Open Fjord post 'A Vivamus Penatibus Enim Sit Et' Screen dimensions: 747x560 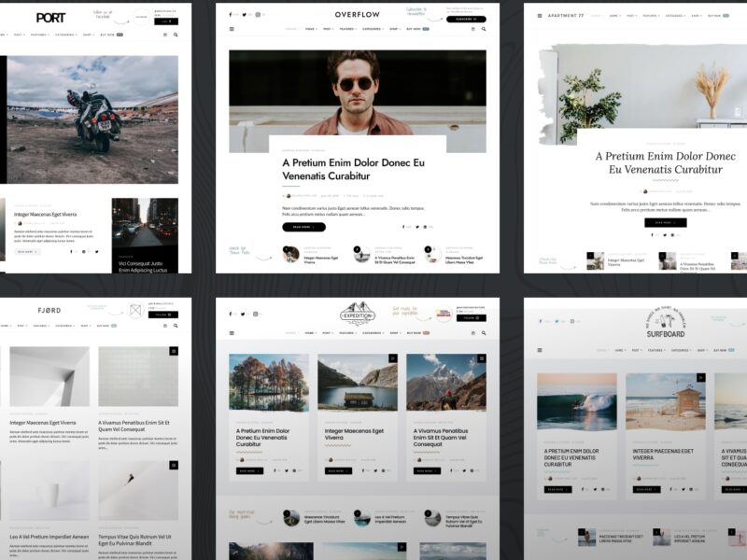coord(134,426)
